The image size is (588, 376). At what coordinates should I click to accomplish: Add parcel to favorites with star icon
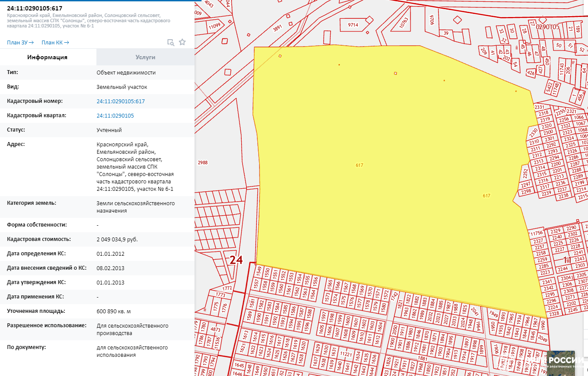tap(182, 42)
